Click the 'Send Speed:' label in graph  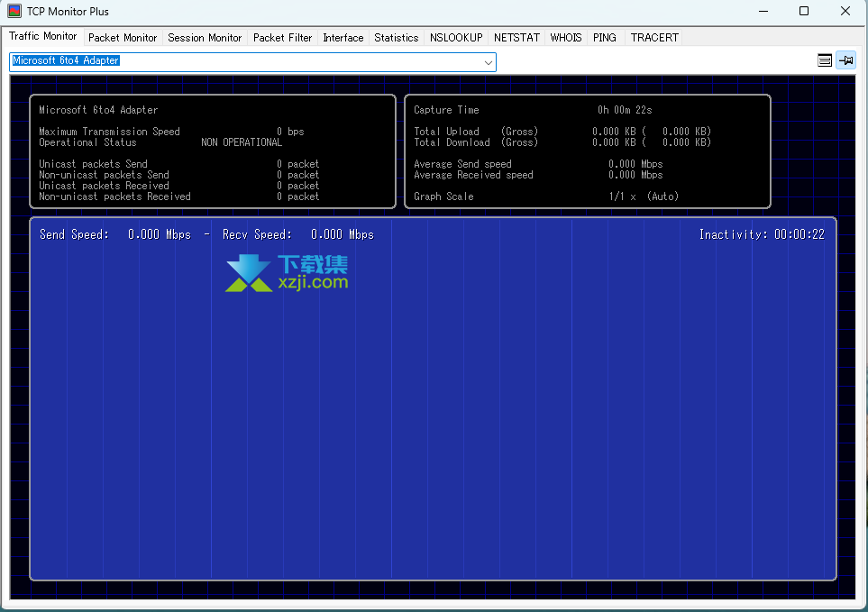pos(74,234)
